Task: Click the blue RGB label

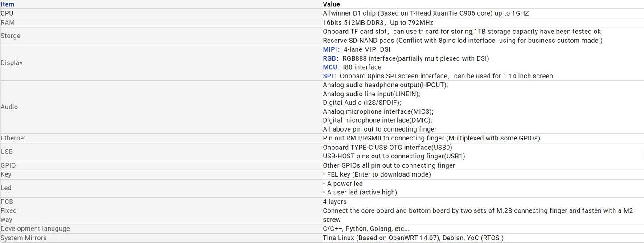Action: coord(329,58)
